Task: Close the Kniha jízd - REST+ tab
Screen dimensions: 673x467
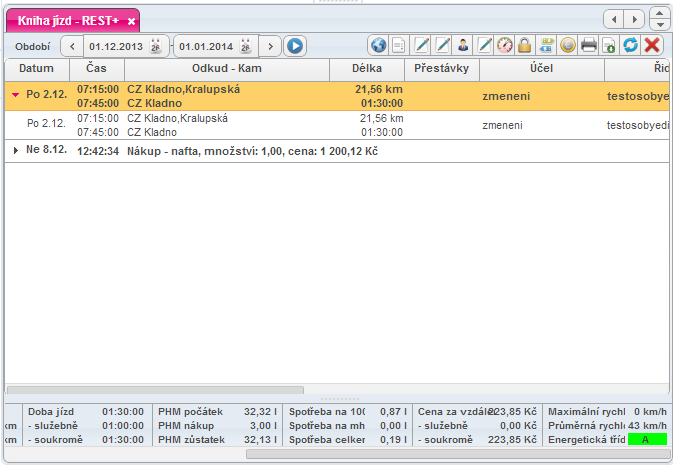Action: click(x=131, y=21)
